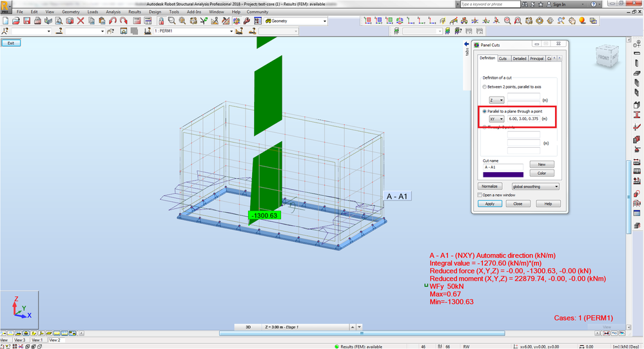
Task: Click the blue tabs arrow beside Panel Cuts
Action: click(x=466, y=44)
